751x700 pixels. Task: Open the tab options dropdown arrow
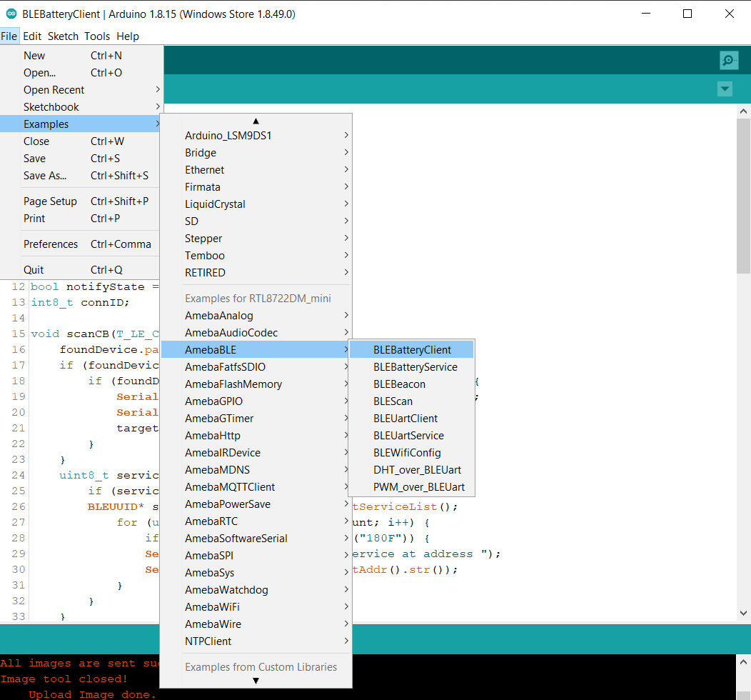pos(725,89)
